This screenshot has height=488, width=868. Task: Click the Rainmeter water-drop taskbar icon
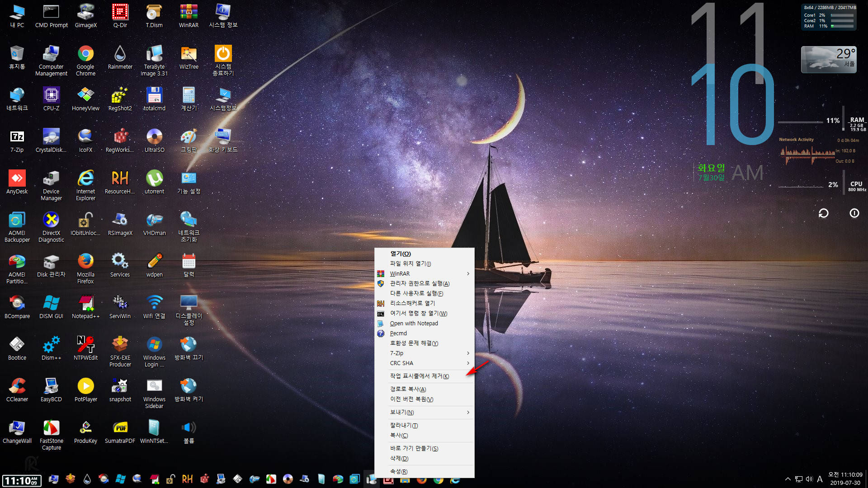(x=87, y=479)
